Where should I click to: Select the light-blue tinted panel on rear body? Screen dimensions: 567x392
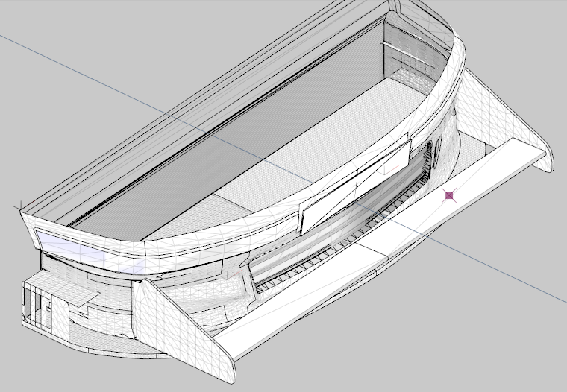(x=90, y=251)
